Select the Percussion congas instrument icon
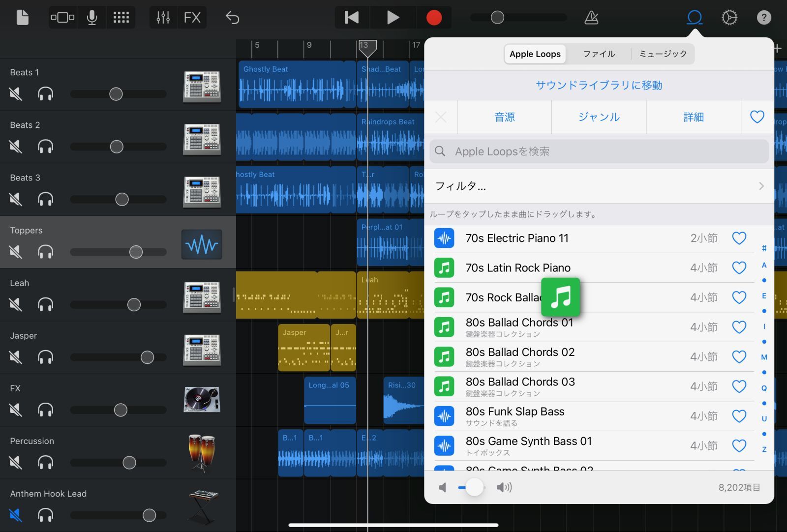This screenshot has width=787, height=532. pyautogui.click(x=202, y=453)
